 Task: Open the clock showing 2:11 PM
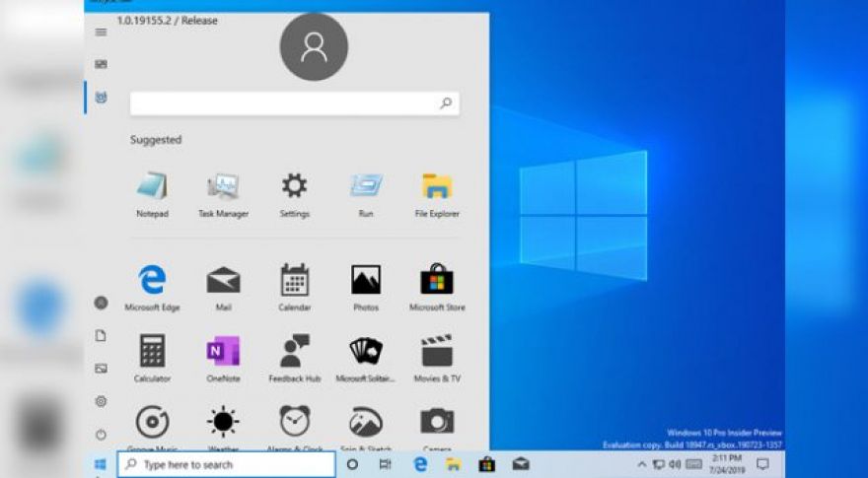pos(726,464)
